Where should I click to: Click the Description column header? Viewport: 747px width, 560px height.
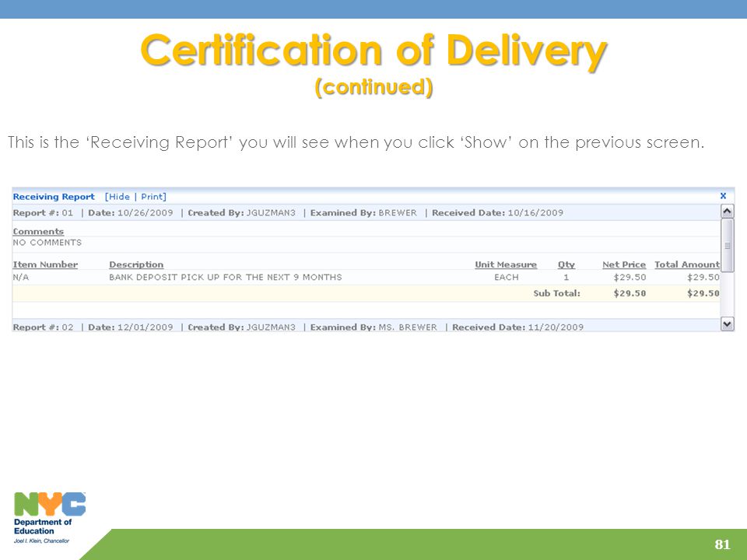[x=136, y=264]
